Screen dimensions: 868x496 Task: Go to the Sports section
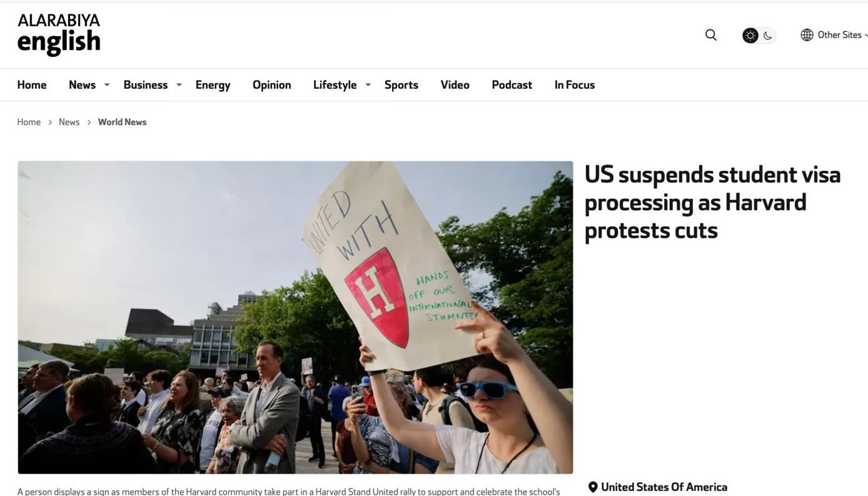click(401, 85)
